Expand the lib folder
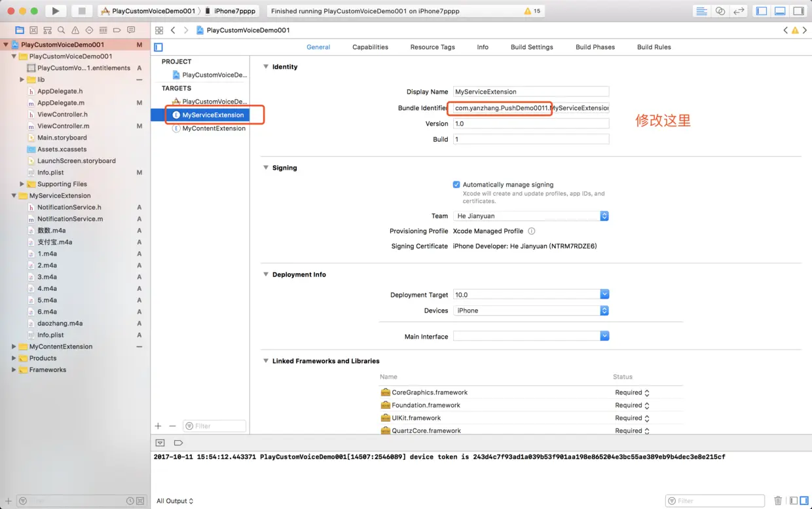Image resolution: width=812 pixels, height=509 pixels. click(22, 80)
